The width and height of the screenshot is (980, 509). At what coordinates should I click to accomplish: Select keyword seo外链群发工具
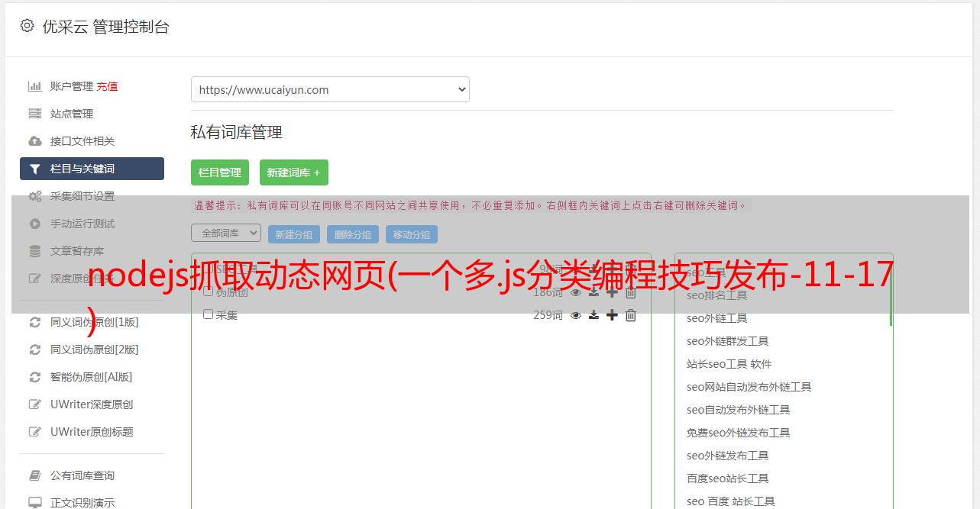tap(728, 341)
